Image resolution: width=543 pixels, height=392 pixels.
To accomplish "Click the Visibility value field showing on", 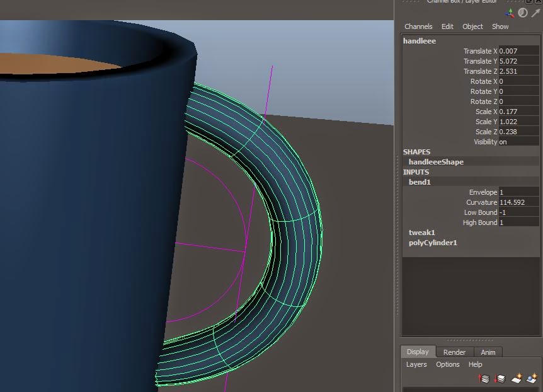I will pyautogui.click(x=518, y=142).
